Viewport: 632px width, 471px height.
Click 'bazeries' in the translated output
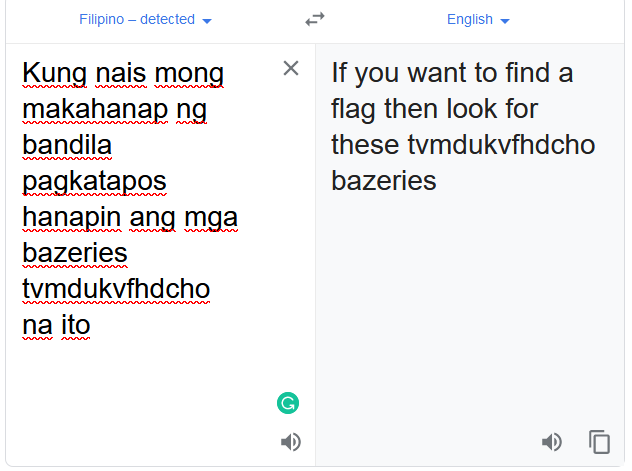click(x=384, y=181)
